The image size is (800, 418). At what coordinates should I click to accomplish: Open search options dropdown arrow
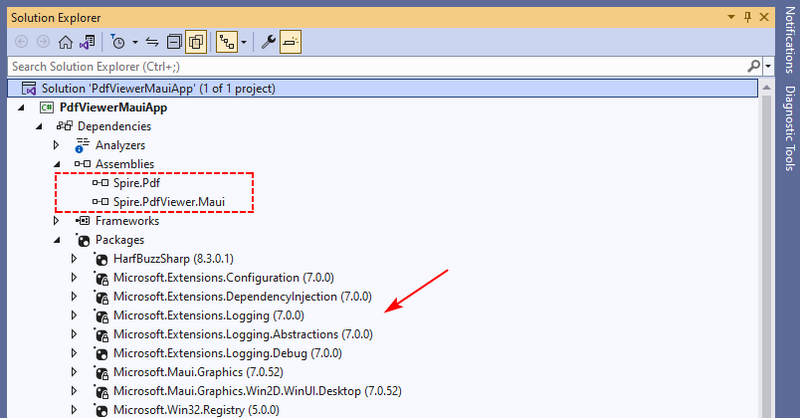(x=768, y=66)
